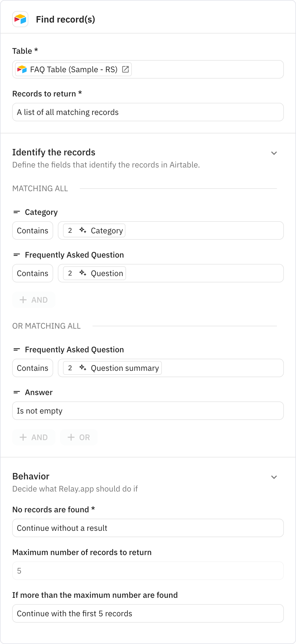The width and height of the screenshot is (296, 644).
Task: Open the Category Contains operator dropdown
Action: [33, 230]
